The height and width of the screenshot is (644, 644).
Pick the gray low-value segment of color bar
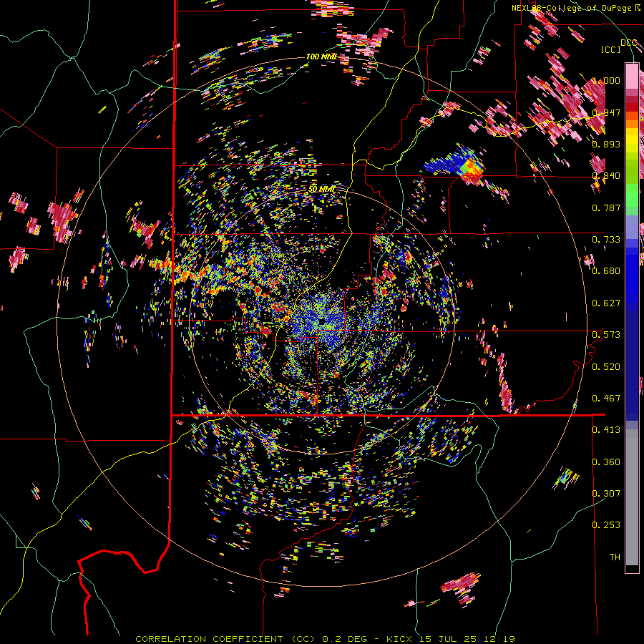tap(632, 497)
